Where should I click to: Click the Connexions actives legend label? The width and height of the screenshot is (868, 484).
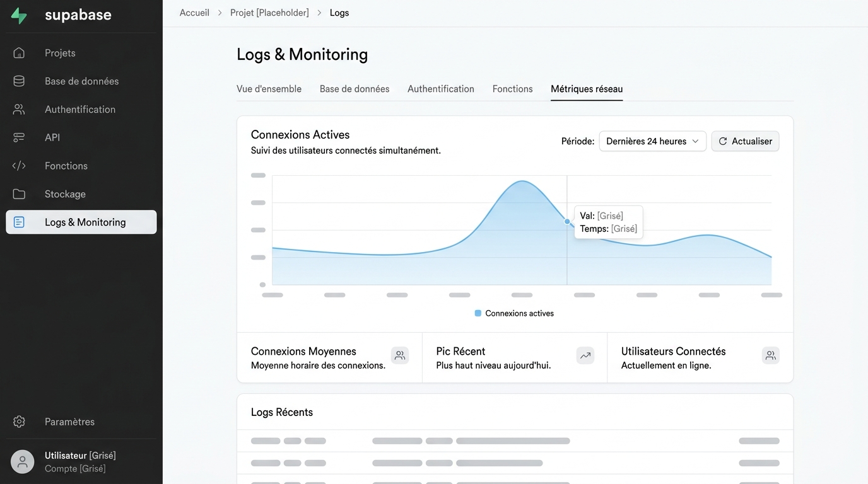pyautogui.click(x=519, y=313)
